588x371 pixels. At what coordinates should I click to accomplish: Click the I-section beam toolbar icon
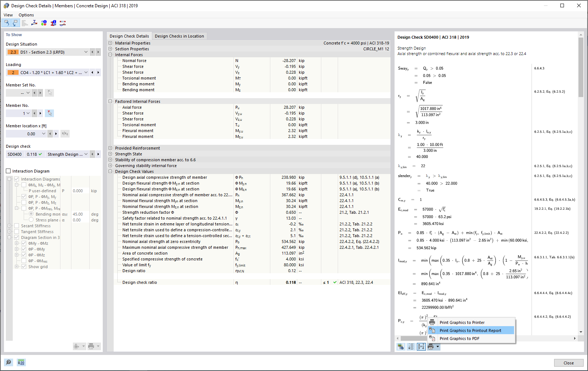coord(34,23)
